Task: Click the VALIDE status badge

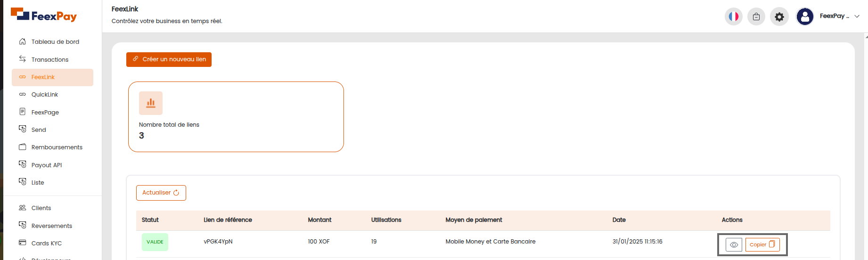Action: [155, 242]
